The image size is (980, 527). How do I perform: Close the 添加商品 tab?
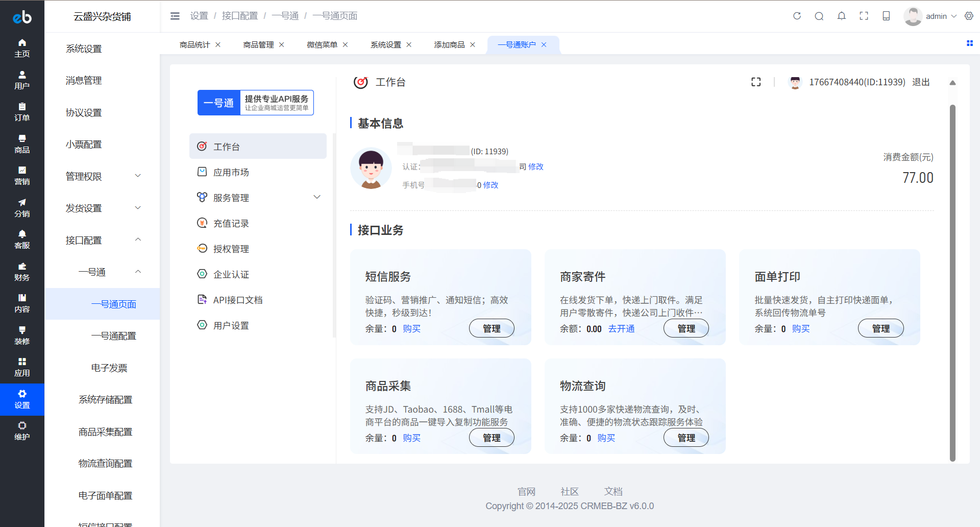(x=473, y=44)
